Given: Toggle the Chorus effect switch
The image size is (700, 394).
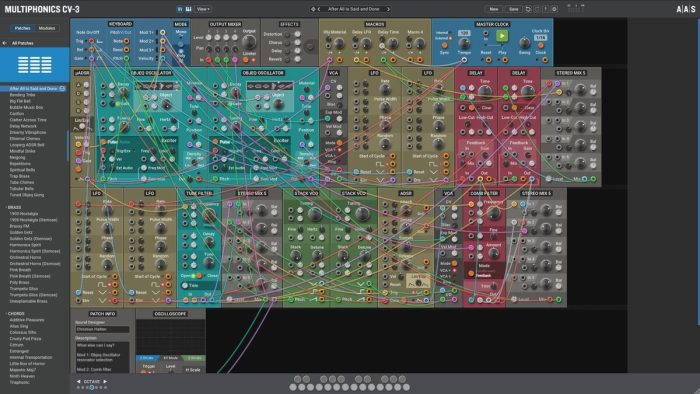Looking at the screenshot, I should tap(288, 43).
